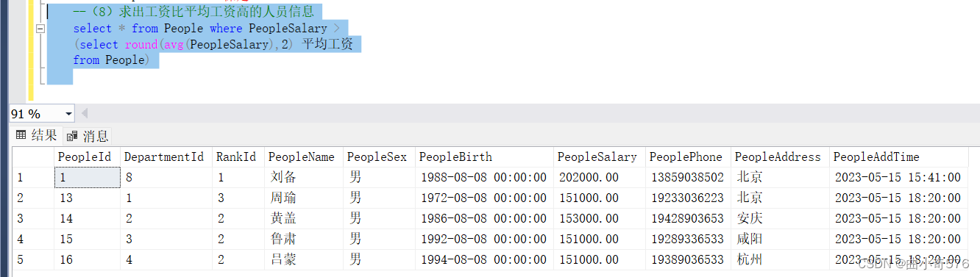980x277 pixels.
Task: Click the results grid icon beside 结果
Action: coord(21,135)
